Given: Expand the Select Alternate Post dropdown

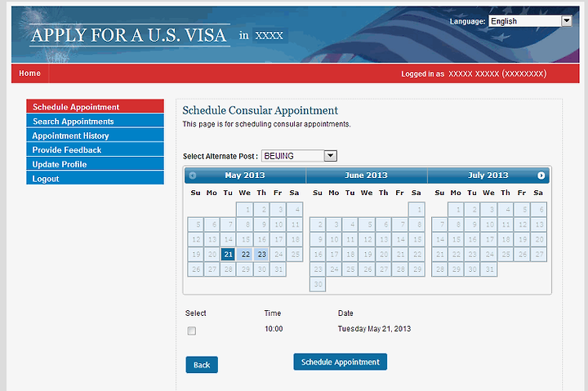Looking at the screenshot, I should 331,156.
